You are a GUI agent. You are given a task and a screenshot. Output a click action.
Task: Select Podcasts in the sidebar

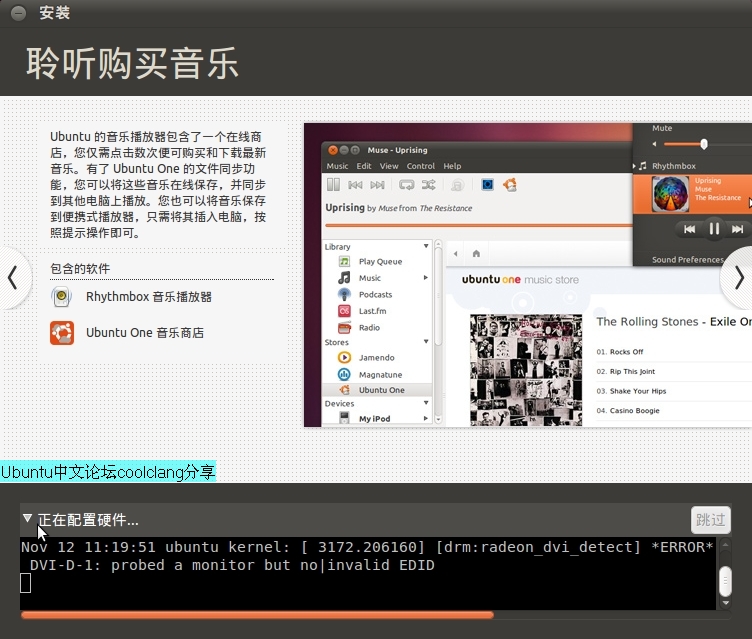pos(375,295)
